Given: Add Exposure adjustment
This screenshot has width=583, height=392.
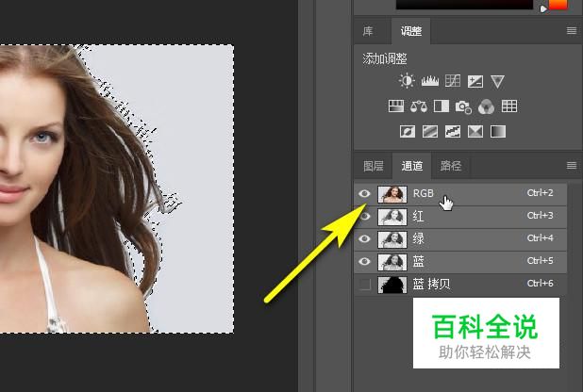Looking at the screenshot, I should click(475, 81).
